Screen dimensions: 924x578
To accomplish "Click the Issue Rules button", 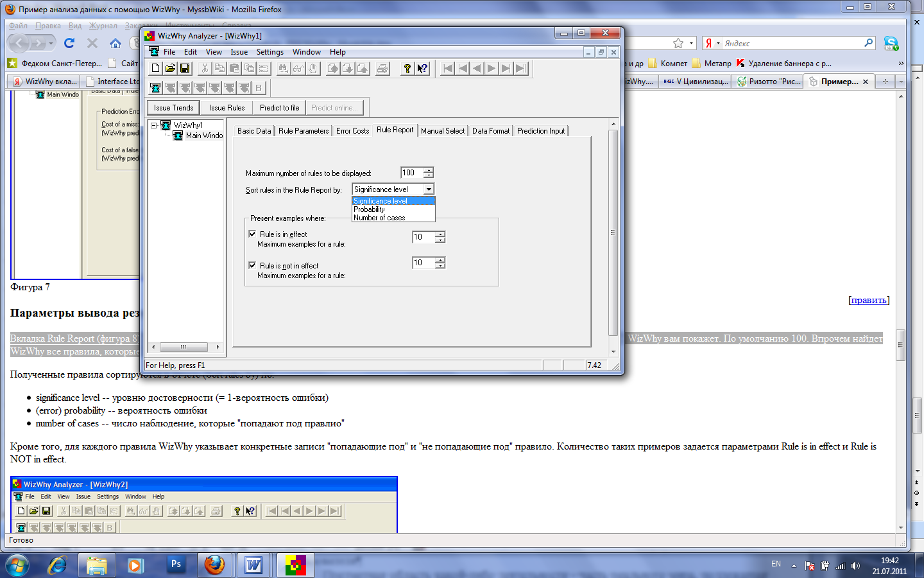I will coord(227,108).
